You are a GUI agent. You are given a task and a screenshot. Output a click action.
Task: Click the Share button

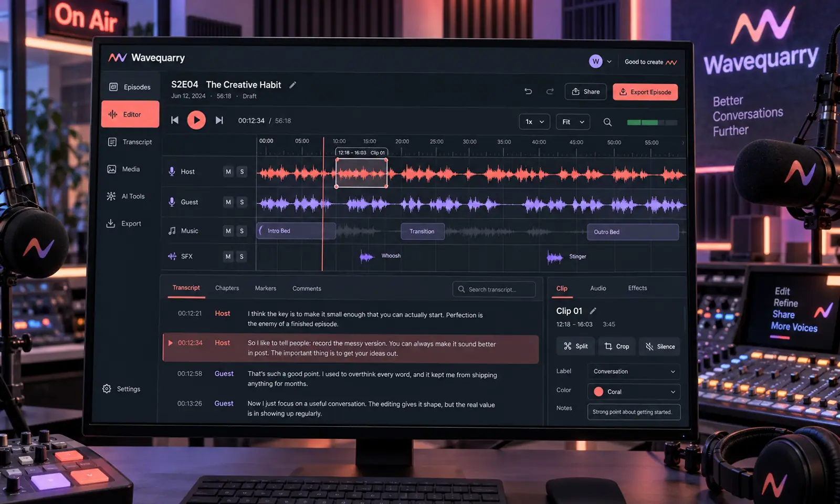pyautogui.click(x=585, y=91)
